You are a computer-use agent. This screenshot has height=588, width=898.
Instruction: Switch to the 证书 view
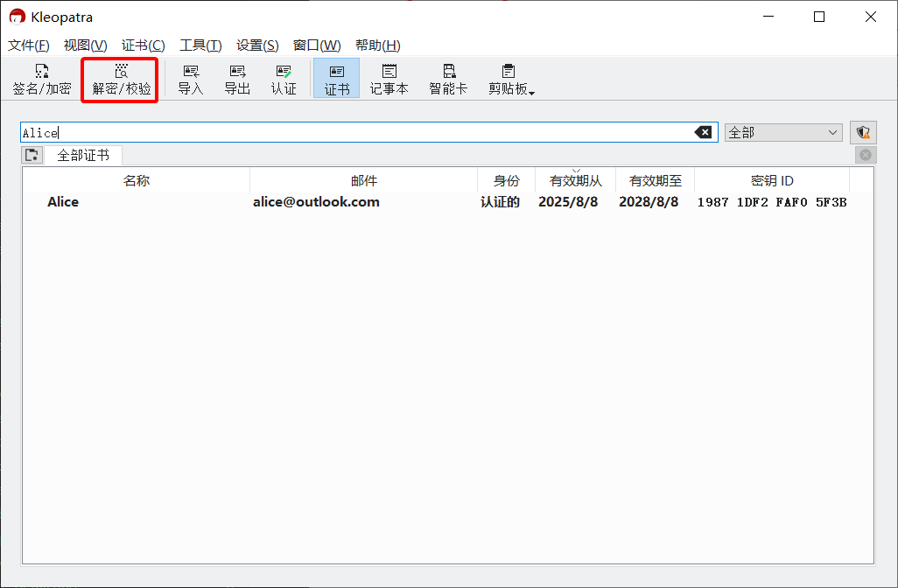(x=336, y=80)
